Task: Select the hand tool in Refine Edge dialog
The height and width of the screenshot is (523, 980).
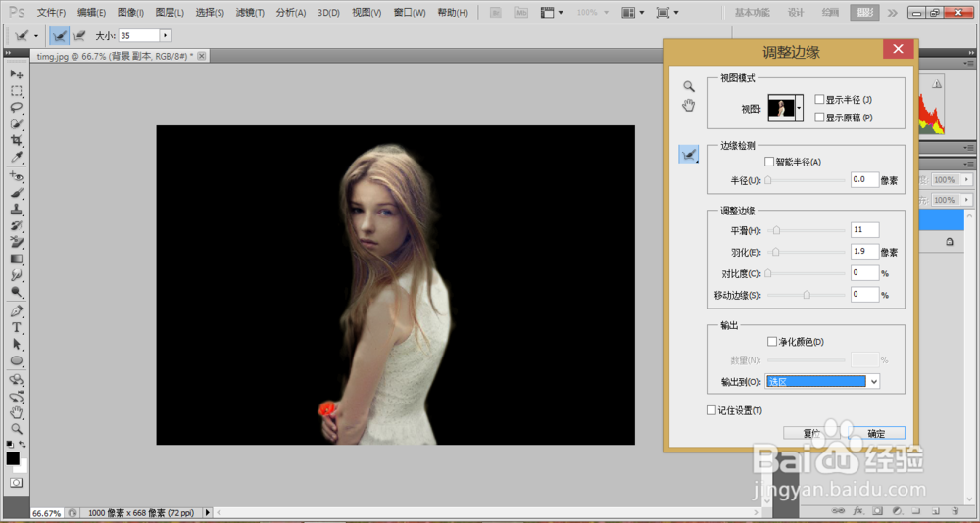Action: click(689, 105)
